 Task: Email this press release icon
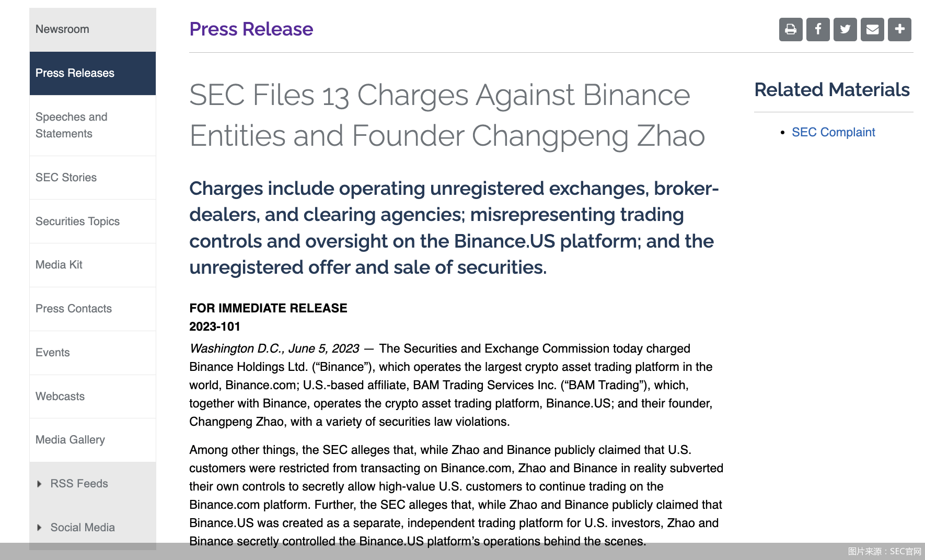[x=872, y=29]
